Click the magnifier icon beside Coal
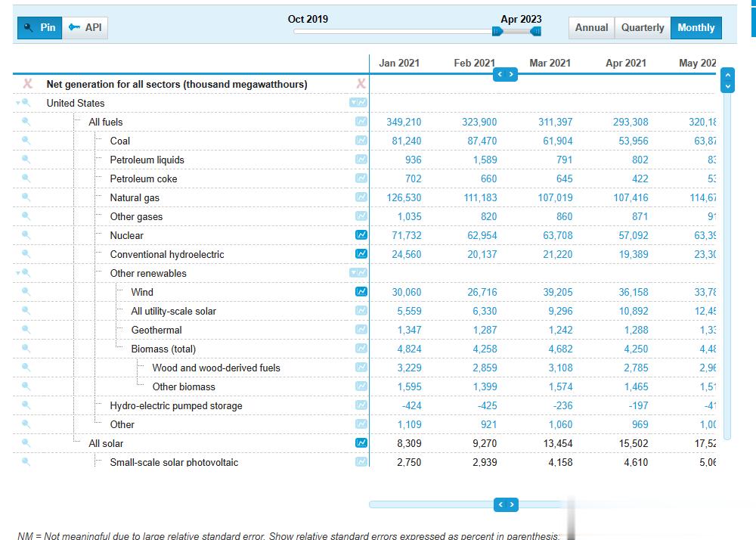The height and width of the screenshot is (540, 756). (x=26, y=141)
